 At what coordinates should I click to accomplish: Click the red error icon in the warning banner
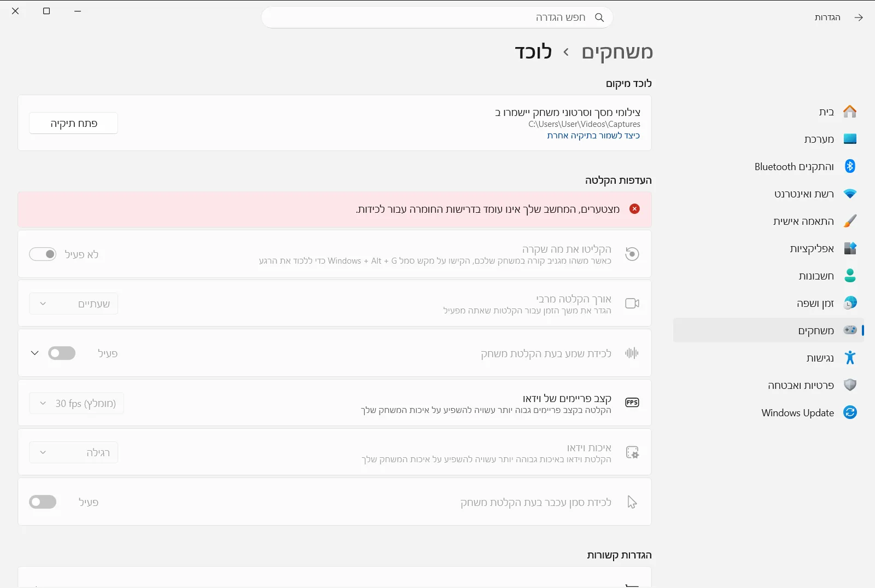pos(634,209)
